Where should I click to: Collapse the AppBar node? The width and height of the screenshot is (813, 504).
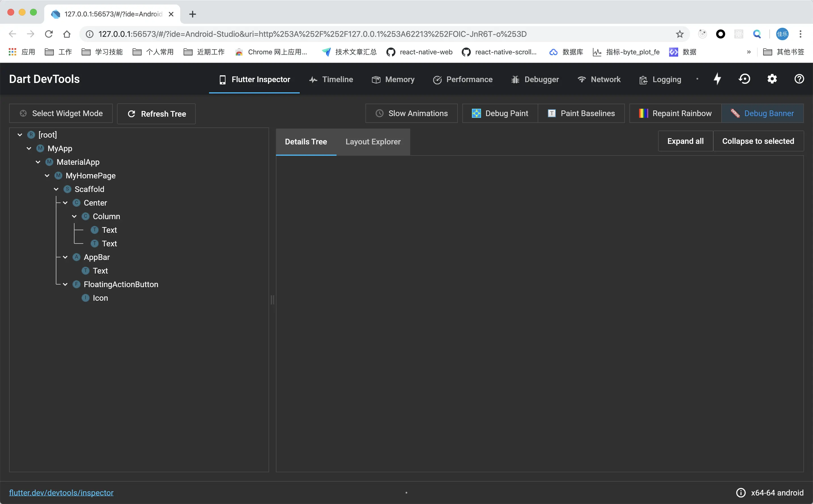pyautogui.click(x=65, y=257)
